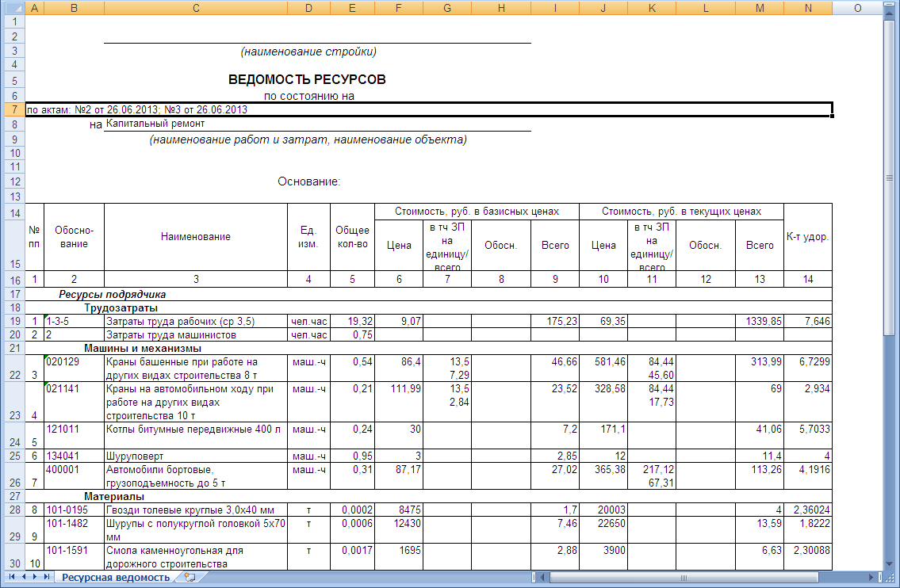Screen dimensions: 900x588
Task: Go to the next sheet with the navigation arrow
Action: [35, 577]
